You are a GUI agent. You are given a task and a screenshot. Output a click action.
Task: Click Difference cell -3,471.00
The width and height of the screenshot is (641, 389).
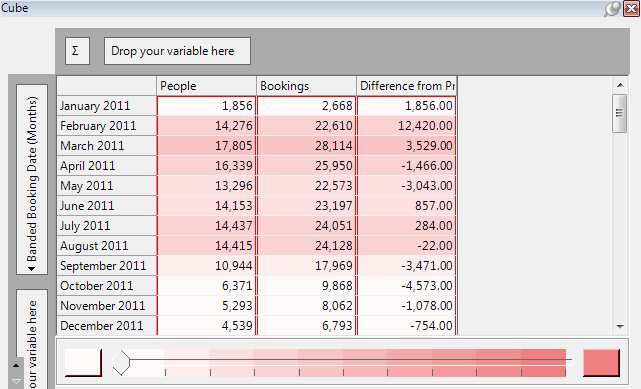point(407,266)
